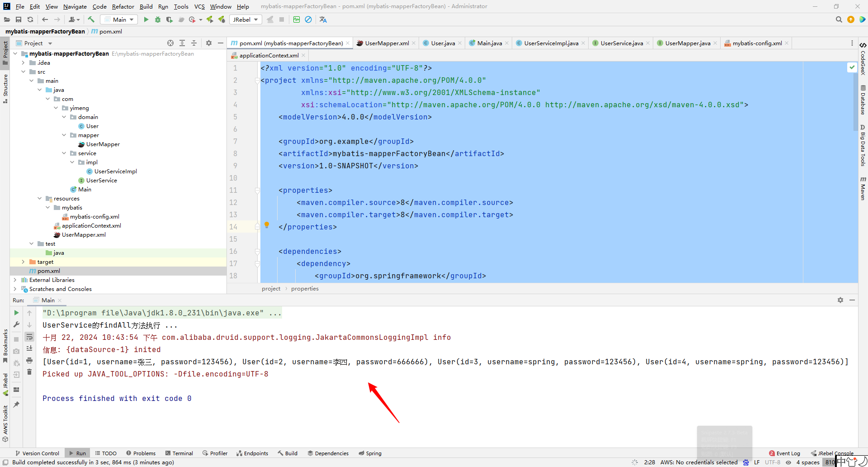Expand the target folder
The image size is (868, 467).
(x=23, y=262)
